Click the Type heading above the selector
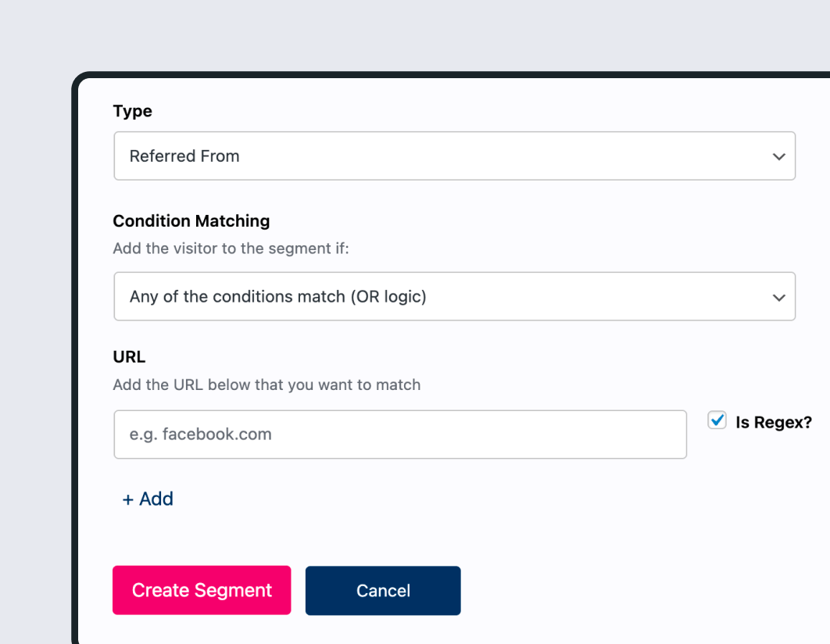This screenshot has height=644, width=830. (132, 111)
